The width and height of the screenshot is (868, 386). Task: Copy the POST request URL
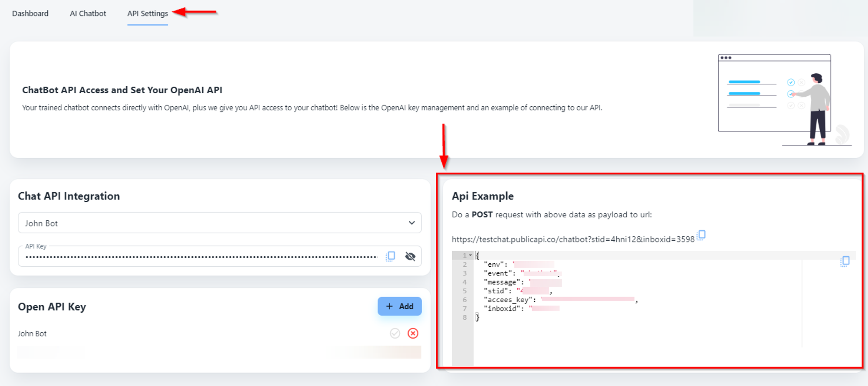(x=701, y=235)
